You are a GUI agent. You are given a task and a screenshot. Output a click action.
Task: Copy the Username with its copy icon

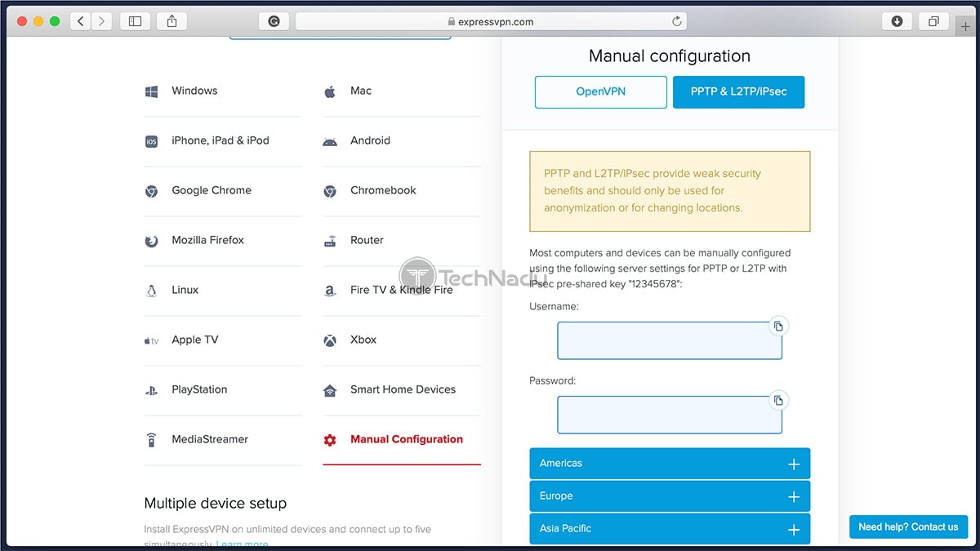coord(779,326)
